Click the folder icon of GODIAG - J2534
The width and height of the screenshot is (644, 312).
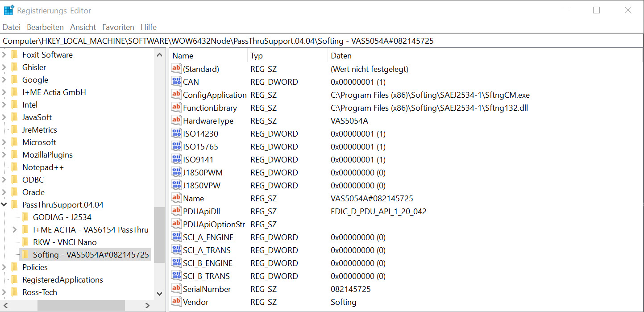click(25, 217)
